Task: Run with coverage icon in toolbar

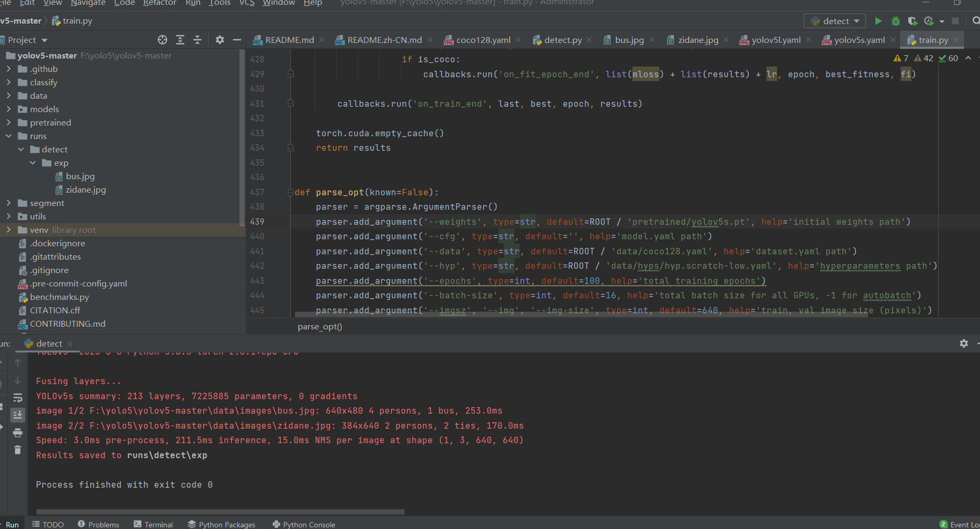Action: [x=912, y=21]
